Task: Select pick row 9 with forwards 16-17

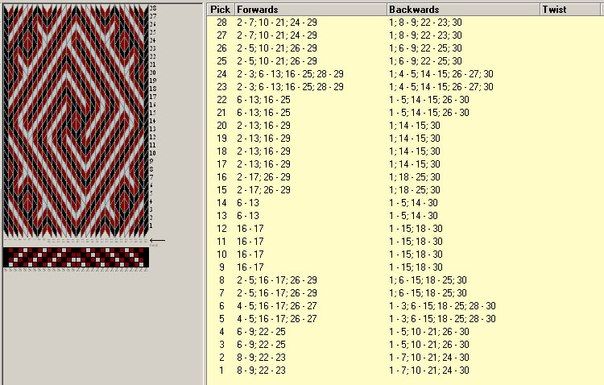Action: click(x=405, y=267)
